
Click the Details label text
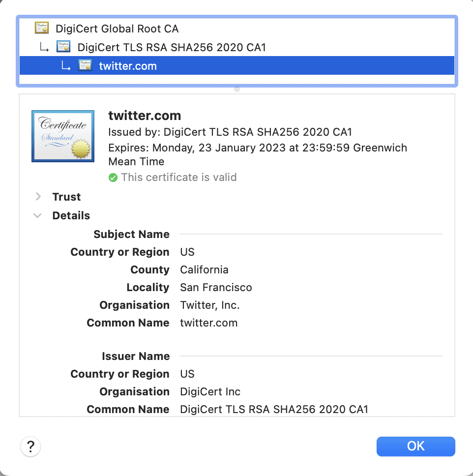click(71, 215)
